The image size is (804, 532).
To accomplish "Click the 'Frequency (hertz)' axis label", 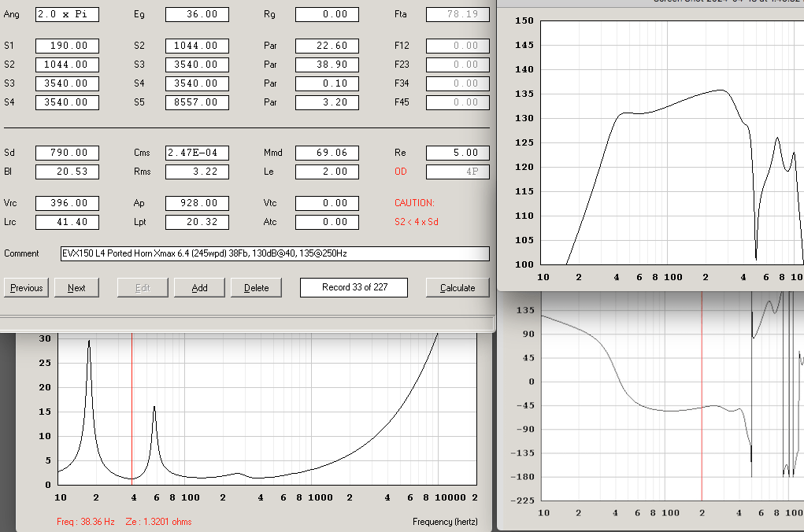I will point(445,522).
